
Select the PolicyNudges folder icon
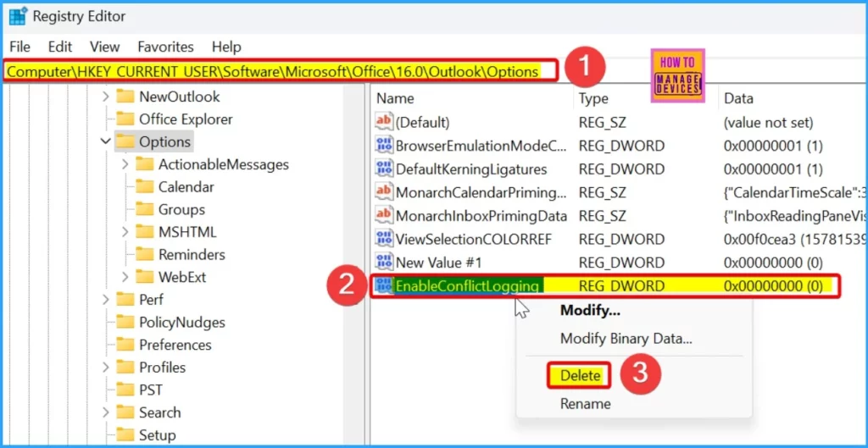pyautogui.click(x=125, y=322)
